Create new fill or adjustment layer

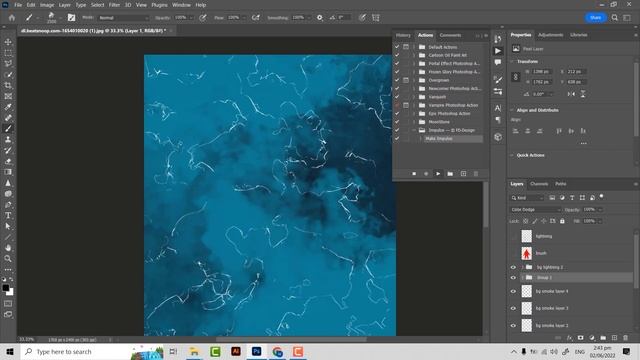tap(592, 338)
